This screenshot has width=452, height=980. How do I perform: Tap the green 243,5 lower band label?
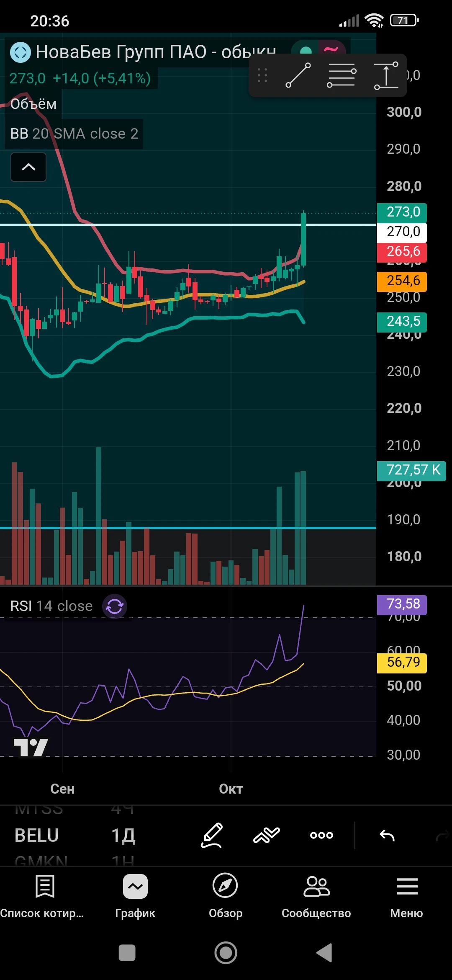click(x=402, y=322)
